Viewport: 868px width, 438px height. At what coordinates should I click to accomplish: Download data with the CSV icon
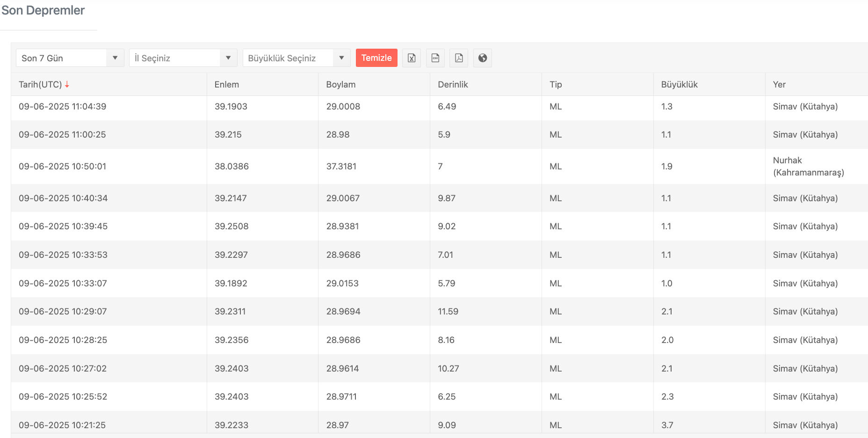click(435, 58)
